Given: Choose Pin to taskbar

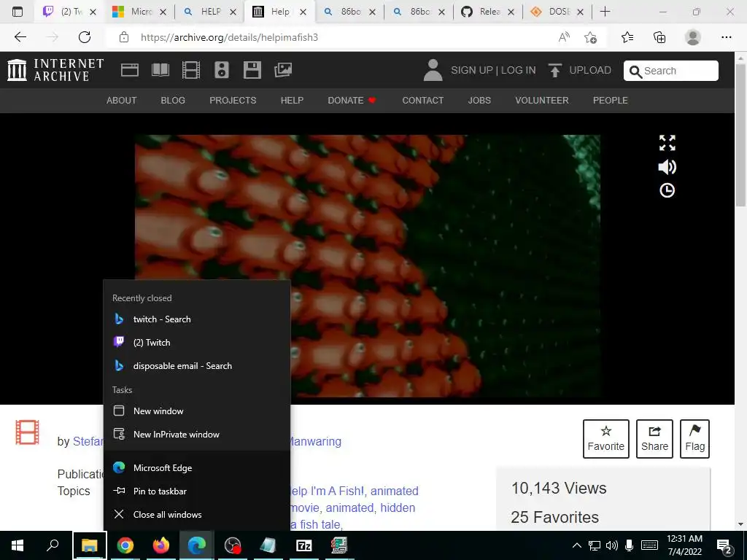Looking at the screenshot, I should [197, 491].
